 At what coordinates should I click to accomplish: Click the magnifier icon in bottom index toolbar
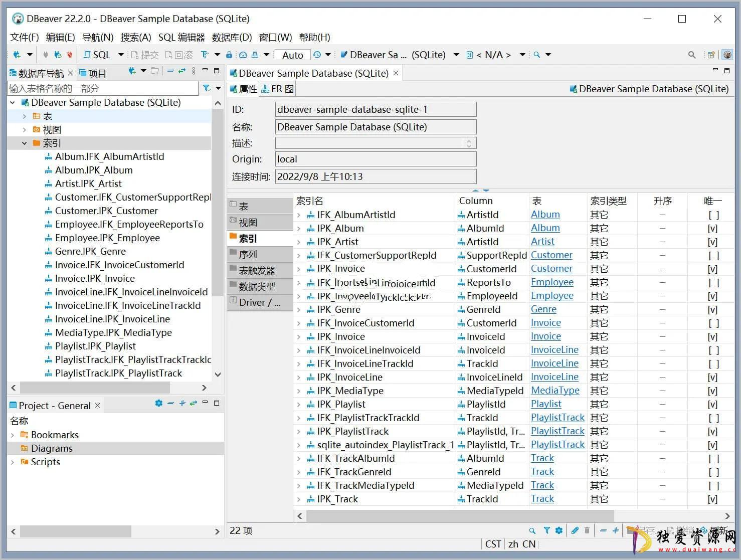tap(532, 530)
